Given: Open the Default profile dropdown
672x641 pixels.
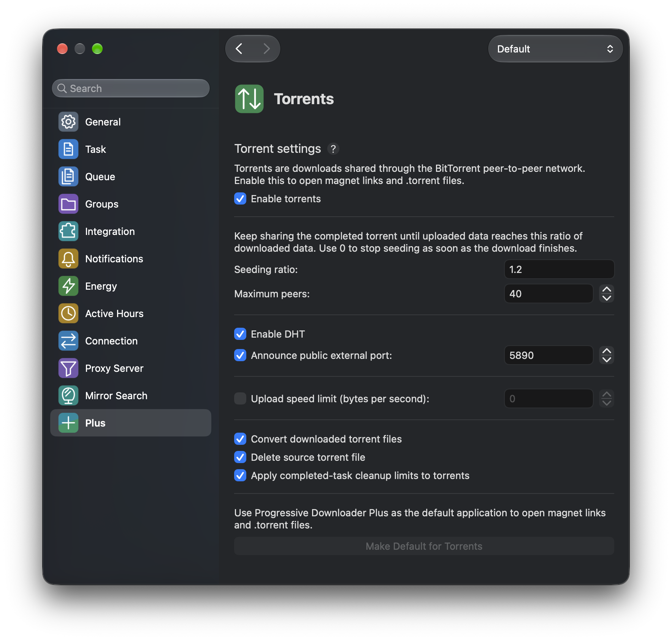Looking at the screenshot, I should 555,49.
